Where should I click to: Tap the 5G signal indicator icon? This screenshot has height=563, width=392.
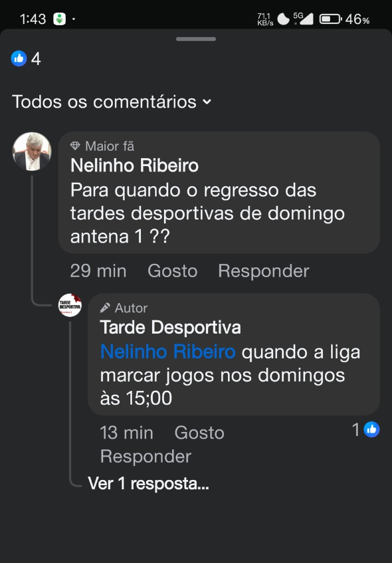point(303,19)
